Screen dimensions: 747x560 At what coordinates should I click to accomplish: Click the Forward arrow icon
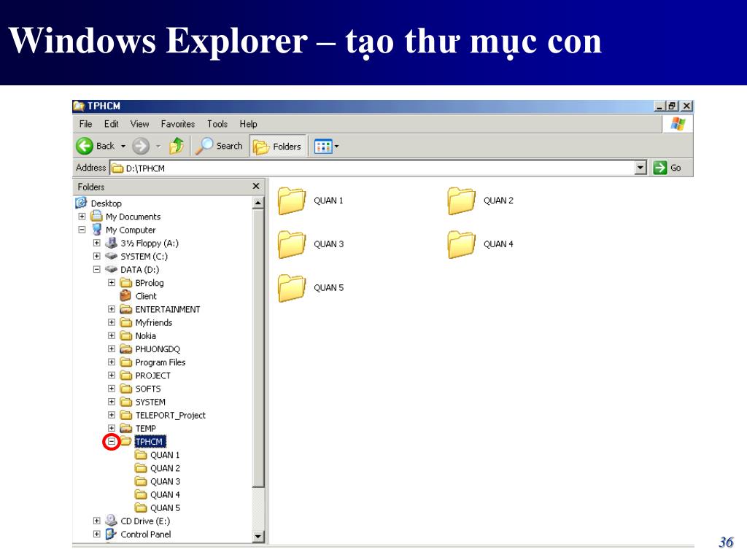pyautogui.click(x=141, y=146)
